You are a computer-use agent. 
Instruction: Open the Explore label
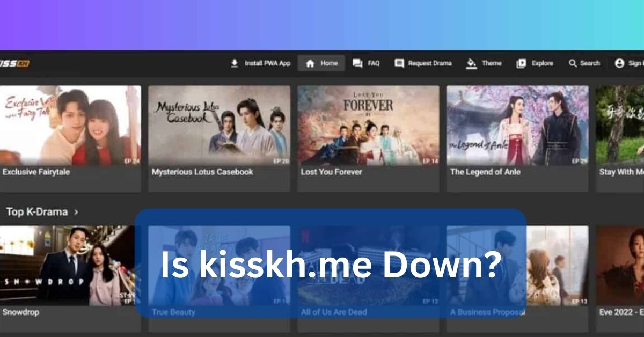coord(542,63)
